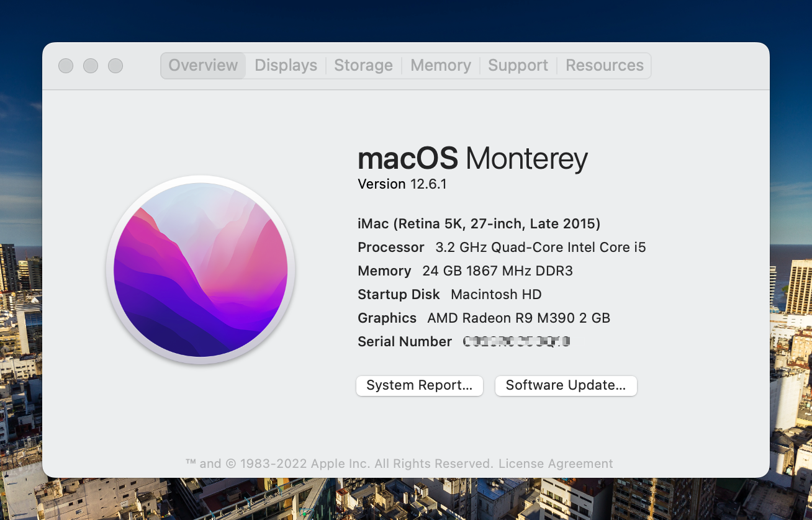The width and height of the screenshot is (812, 520).
Task: Click the Macintosh HD startup disk text
Action: coord(496,294)
